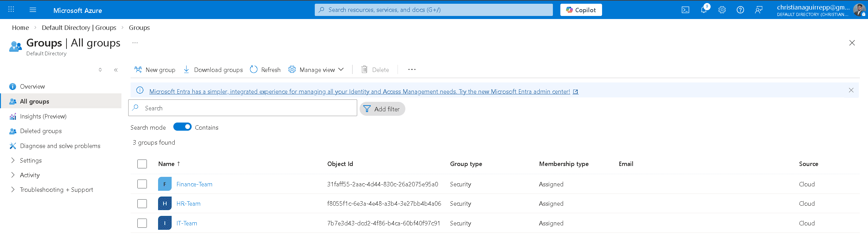Viewport: 868px width, 241px height.
Task: Click the Add filter button
Action: (x=382, y=109)
